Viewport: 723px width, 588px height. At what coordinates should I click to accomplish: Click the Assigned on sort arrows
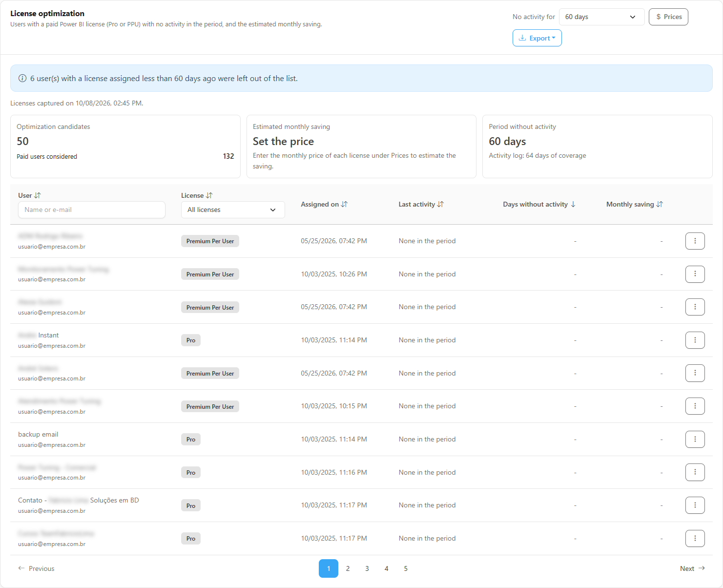(x=345, y=204)
